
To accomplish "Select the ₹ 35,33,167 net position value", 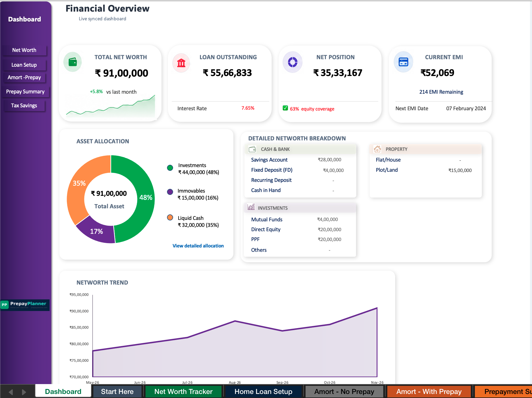I will [x=338, y=73].
